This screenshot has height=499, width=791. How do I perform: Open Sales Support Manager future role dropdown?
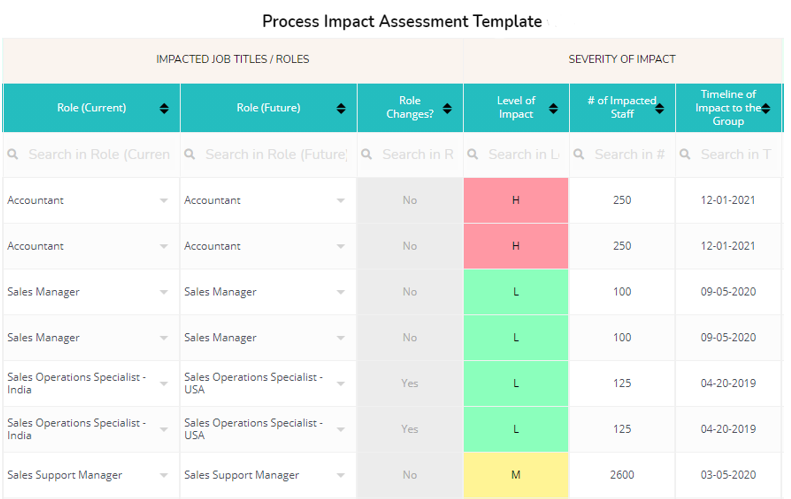[x=341, y=476]
